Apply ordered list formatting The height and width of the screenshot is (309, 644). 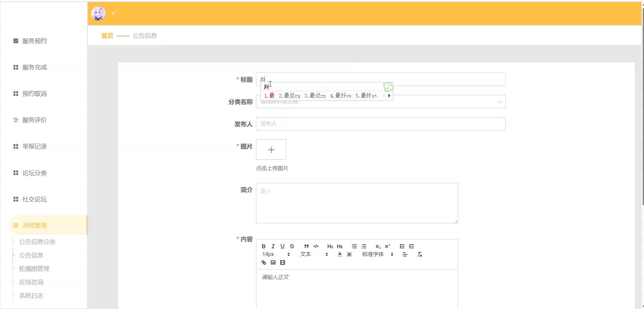tap(354, 246)
